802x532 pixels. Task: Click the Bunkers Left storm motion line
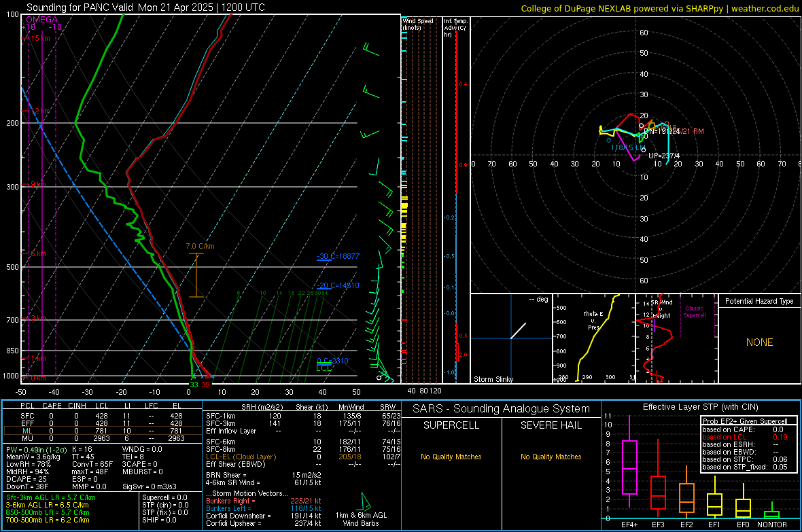coord(264,508)
